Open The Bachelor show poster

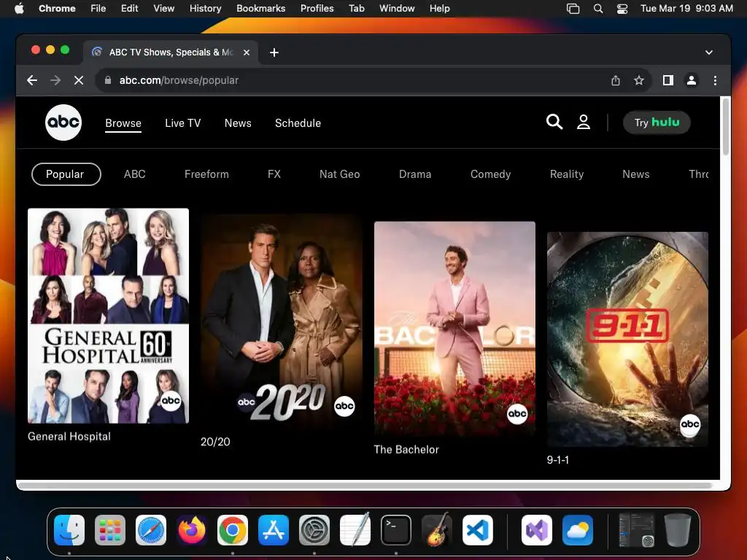[x=454, y=329]
